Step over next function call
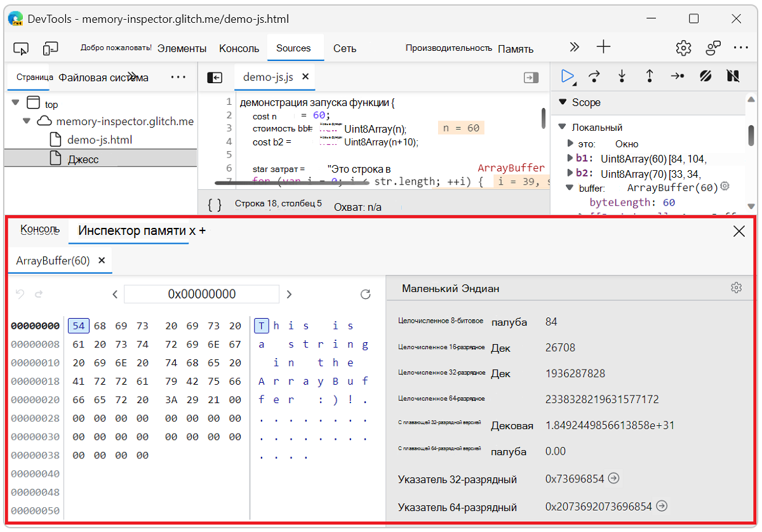The image size is (762, 532). 594,76
